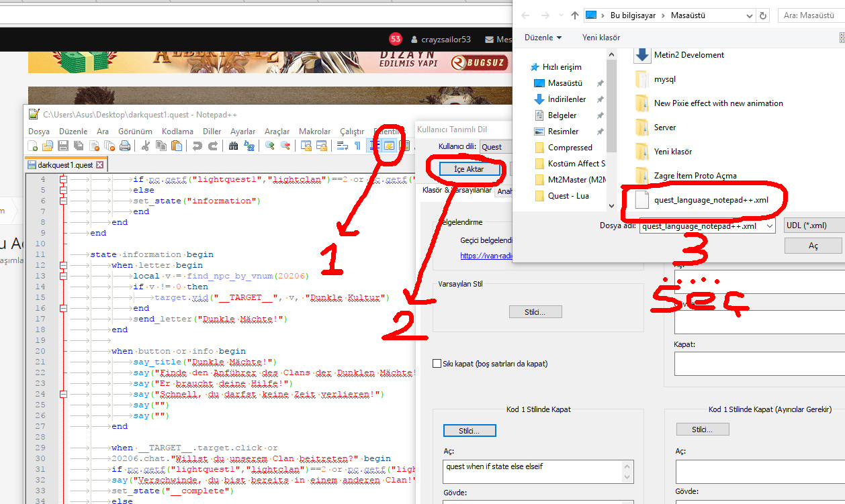This screenshot has height=504, width=845.
Task: Click the Save icon in Notepad++ toolbar
Action: pyautogui.click(x=63, y=146)
